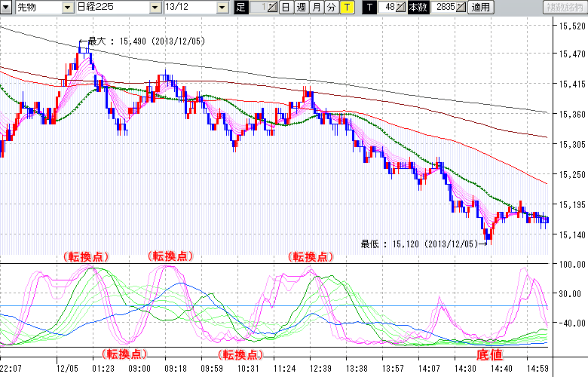Expand the 先物 instrument type dropdown
The image size is (588, 377).
pos(69,8)
